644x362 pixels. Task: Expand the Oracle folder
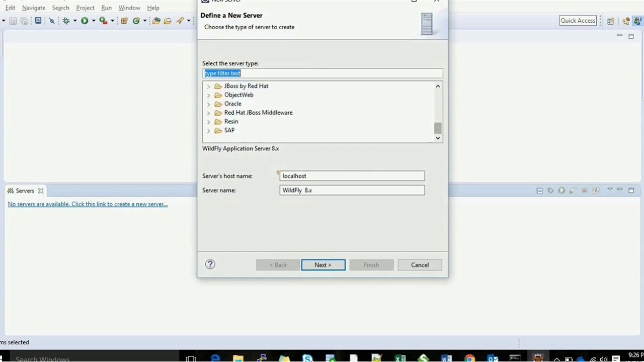208,104
